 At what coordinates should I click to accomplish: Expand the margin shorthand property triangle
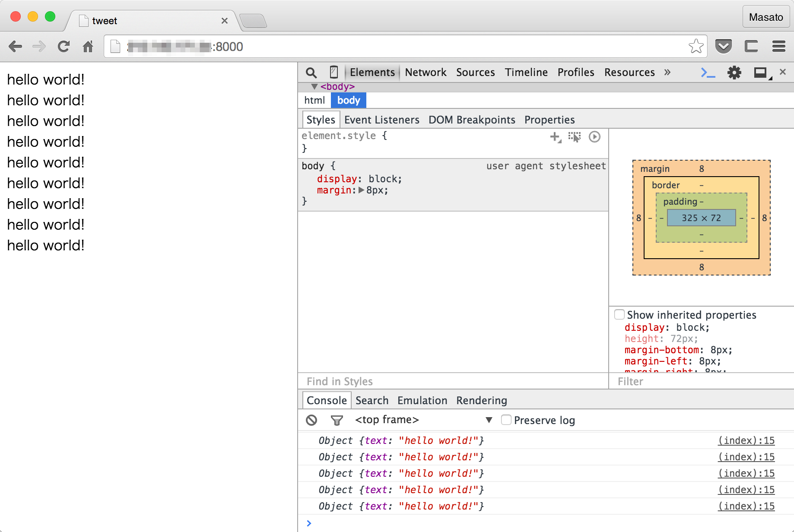tap(362, 190)
